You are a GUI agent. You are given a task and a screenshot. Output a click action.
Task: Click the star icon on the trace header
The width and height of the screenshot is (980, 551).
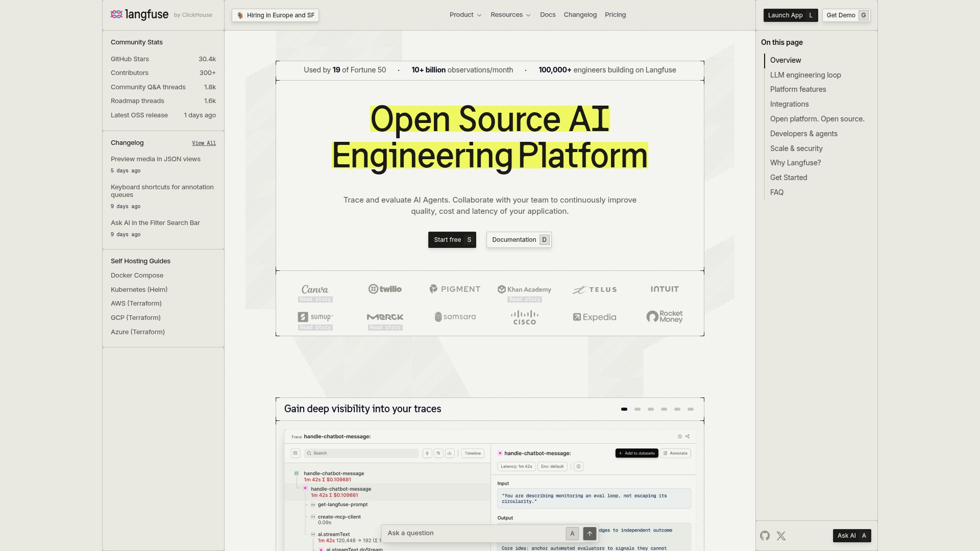coord(679,436)
